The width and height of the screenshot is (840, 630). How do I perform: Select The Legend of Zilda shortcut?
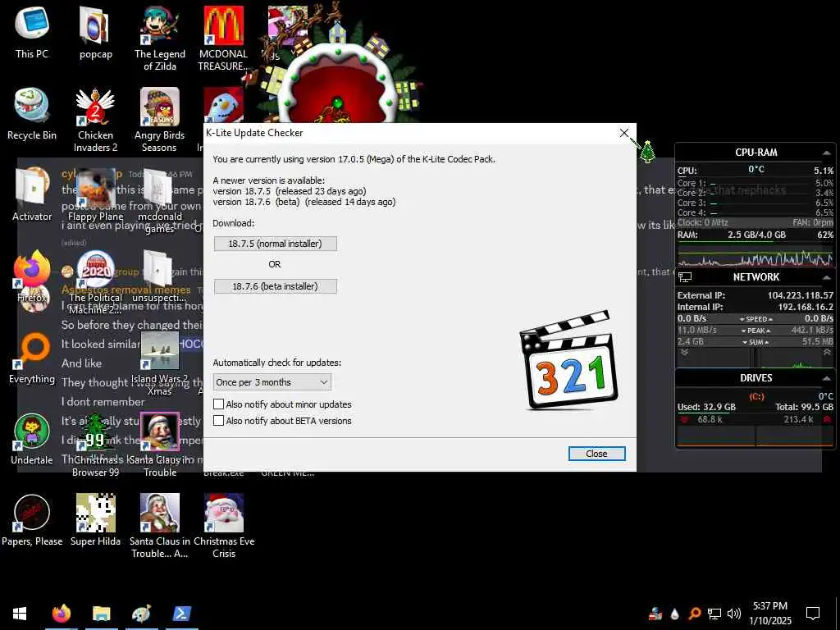click(160, 39)
